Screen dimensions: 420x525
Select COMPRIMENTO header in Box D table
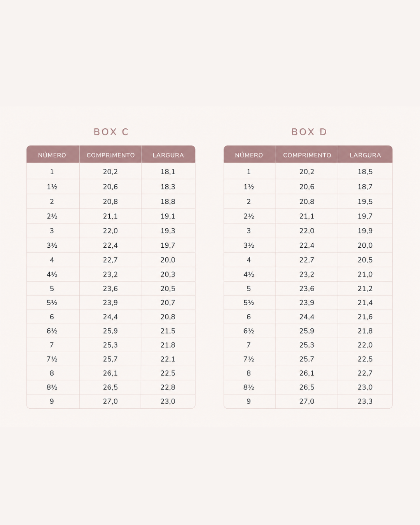[307, 155]
